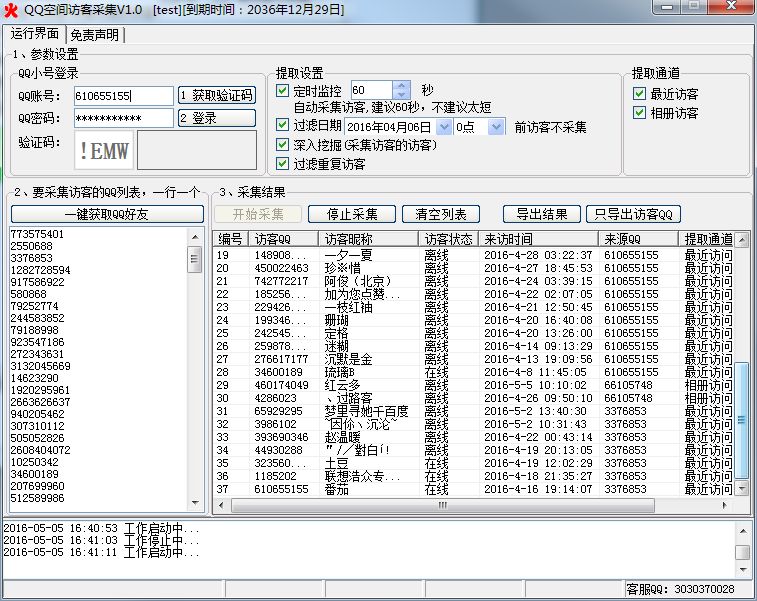
Task: Select QQ number 3132045669 in list
Action: (x=41, y=366)
